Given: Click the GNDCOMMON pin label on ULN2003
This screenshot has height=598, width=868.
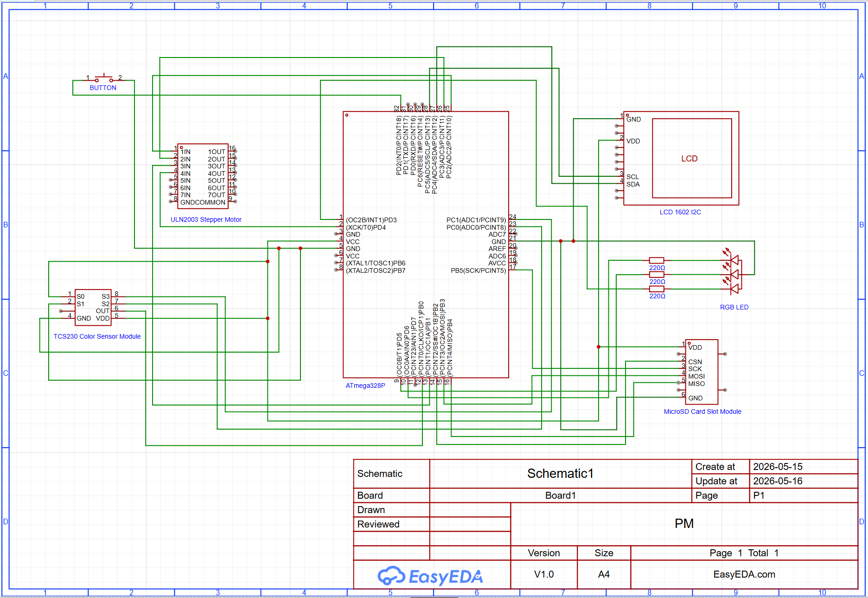Looking at the screenshot, I should (x=203, y=202).
